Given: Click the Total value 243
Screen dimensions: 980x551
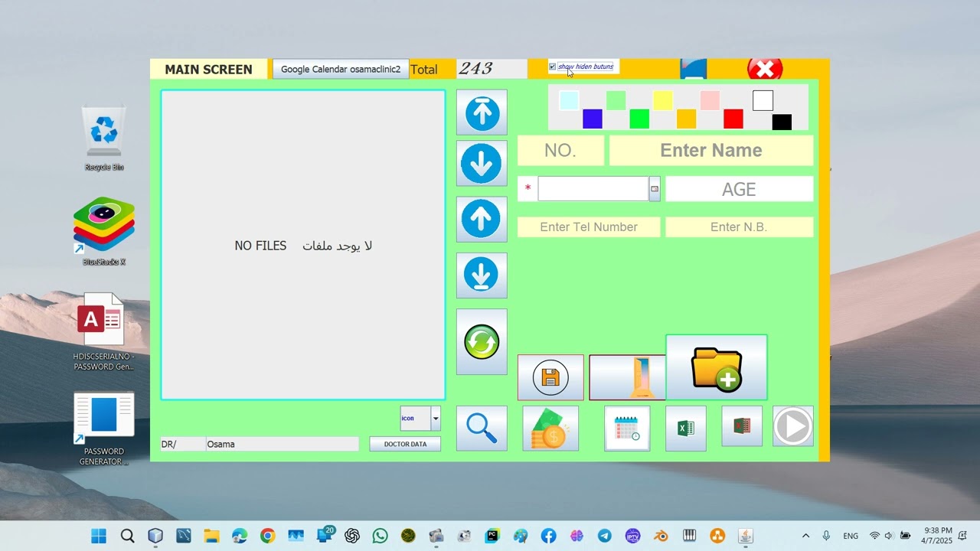Looking at the screenshot, I should [x=492, y=69].
